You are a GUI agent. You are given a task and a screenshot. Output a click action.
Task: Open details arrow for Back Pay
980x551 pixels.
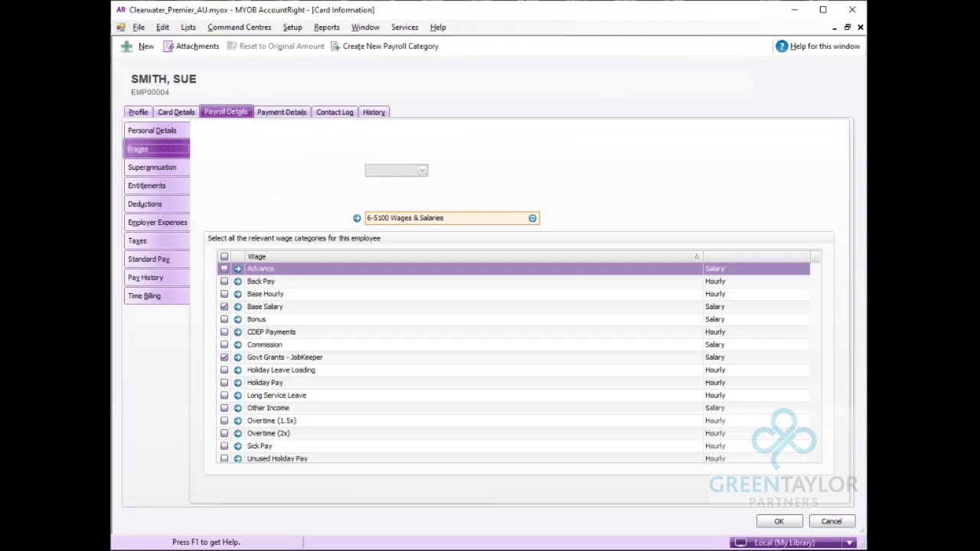tap(237, 282)
